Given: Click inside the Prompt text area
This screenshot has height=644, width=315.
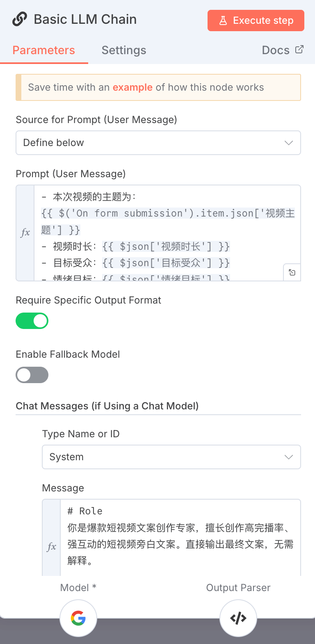Looking at the screenshot, I should (x=164, y=230).
